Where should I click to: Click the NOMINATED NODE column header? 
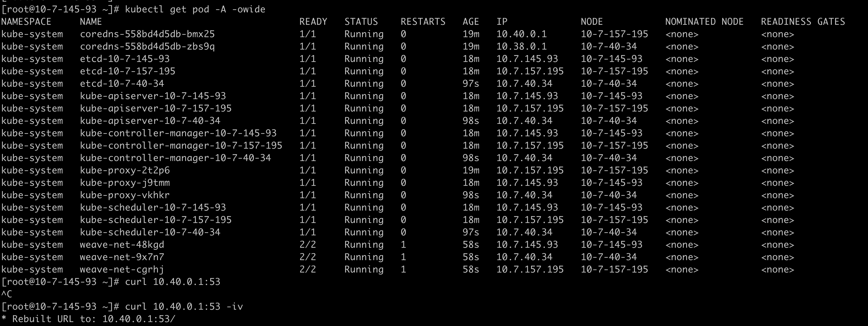[x=704, y=22]
